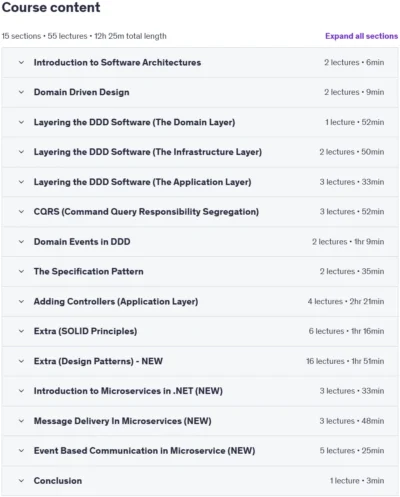The image size is (400, 497).
Task: Select Adding Controllers (Application Layer) title
Action: coord(116,301)
